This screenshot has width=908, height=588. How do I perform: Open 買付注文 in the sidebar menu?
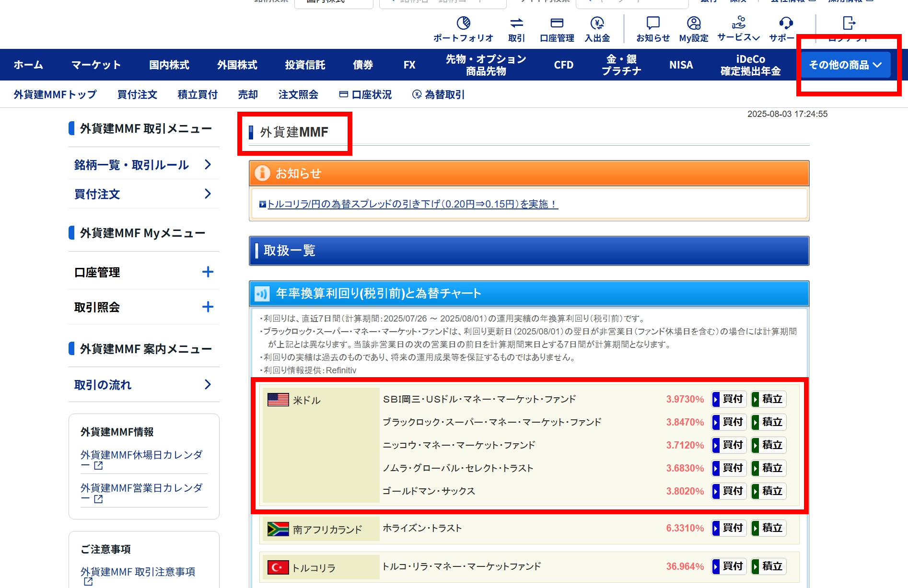tap(144, 194)
